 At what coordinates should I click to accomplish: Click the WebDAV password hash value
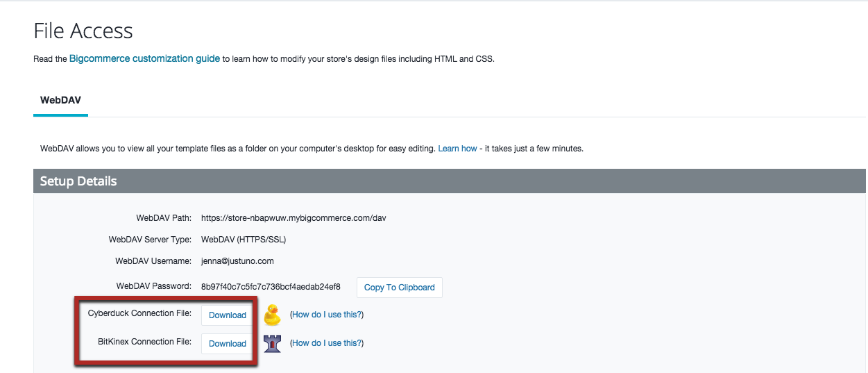pyautogui.click(x=271, y=287)
